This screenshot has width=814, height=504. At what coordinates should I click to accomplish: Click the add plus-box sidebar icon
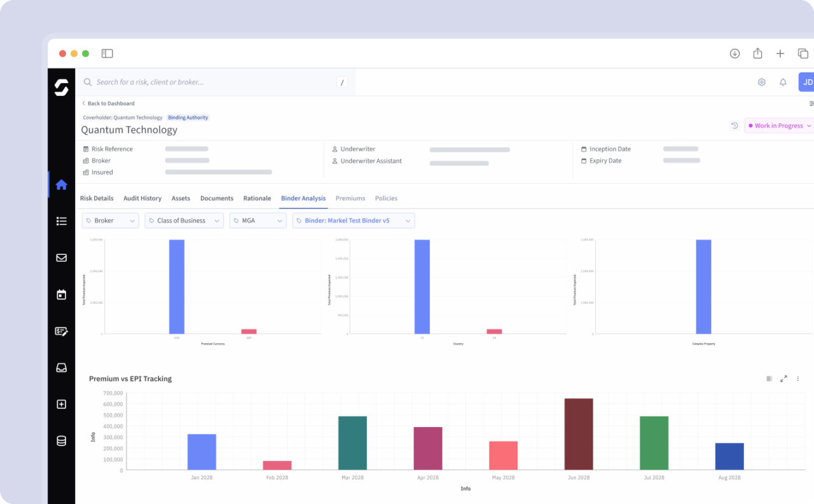coord(62,404)
